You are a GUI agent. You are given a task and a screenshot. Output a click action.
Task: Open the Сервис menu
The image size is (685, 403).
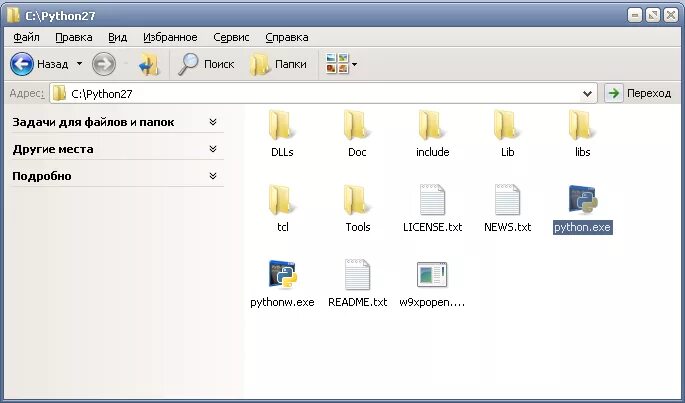tap(231, 37)
